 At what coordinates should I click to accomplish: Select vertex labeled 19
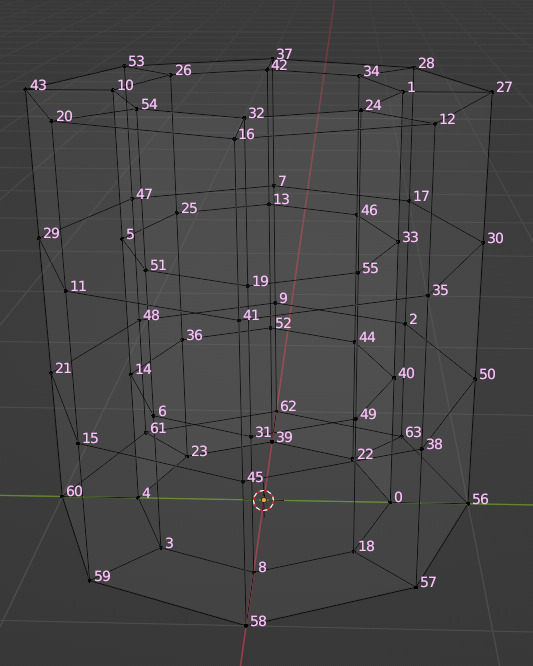(248, 286)
